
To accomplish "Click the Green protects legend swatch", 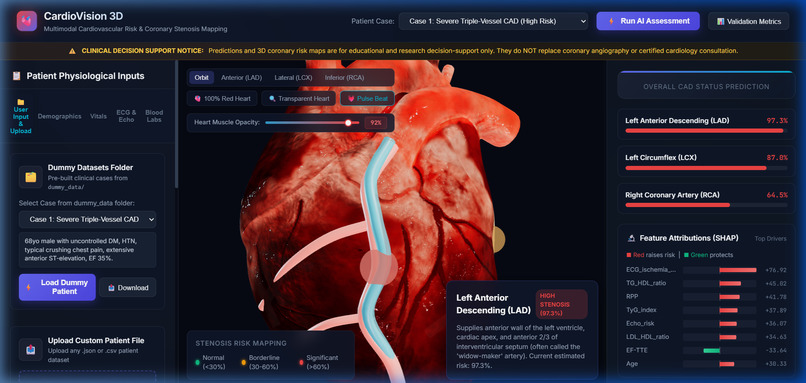I will (686, 255).
